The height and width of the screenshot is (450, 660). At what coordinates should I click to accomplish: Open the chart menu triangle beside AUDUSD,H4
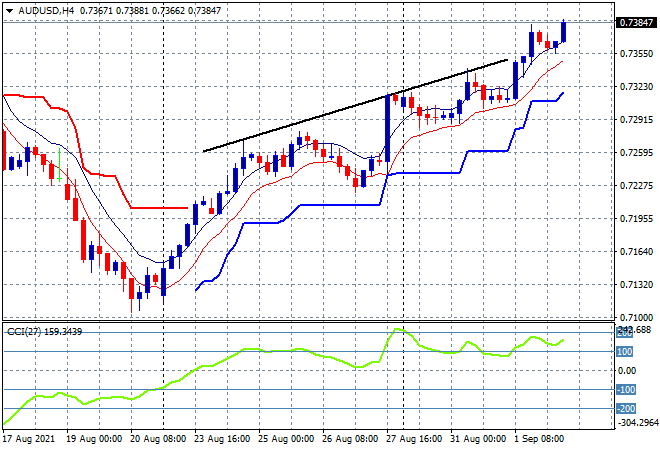pyautogui.click(x=9, y=11)
